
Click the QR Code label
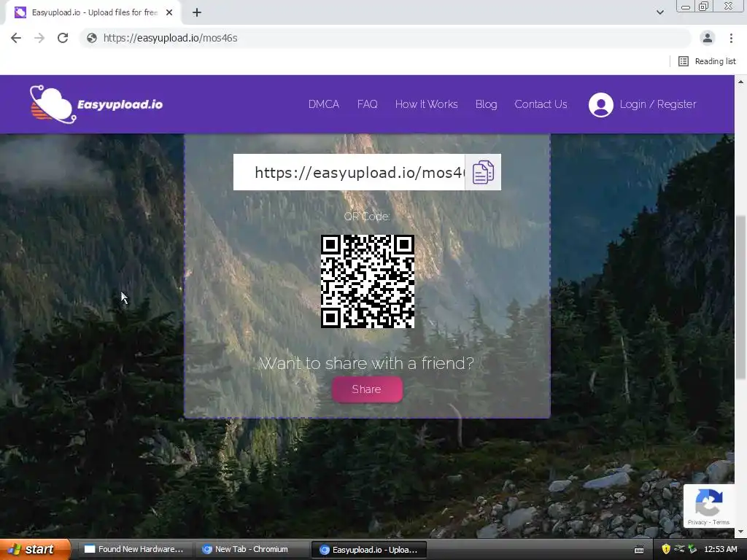pyautogui.click(x=367, y=216)
